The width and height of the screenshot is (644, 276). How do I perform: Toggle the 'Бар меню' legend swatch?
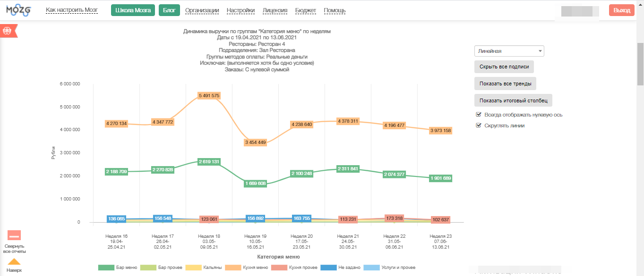(x=106, y=268)
